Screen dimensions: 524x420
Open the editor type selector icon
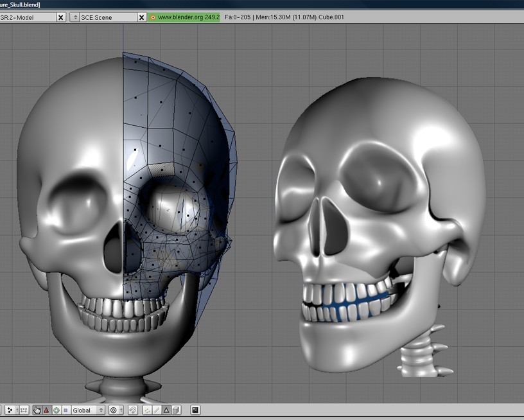pyautogui.click(x=9, y=410)
